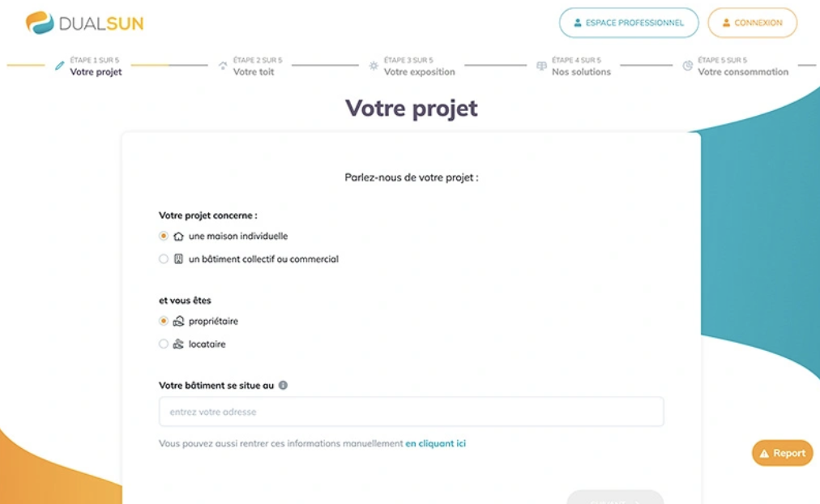Screen dimensions: 820x504
Task: Select 'un bâtiment collectif ou commercial'
Action: 164,258
